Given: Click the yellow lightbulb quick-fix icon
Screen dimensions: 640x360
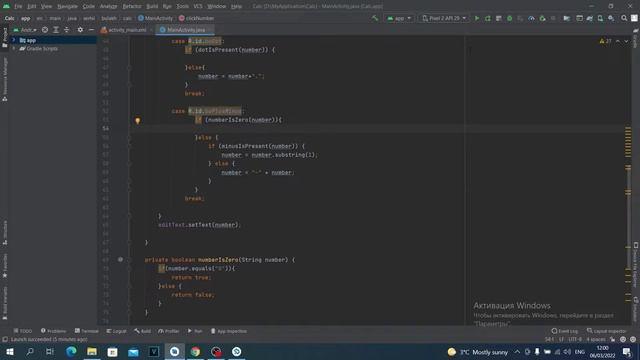Looking at the screenshot, I should point(138,120).
